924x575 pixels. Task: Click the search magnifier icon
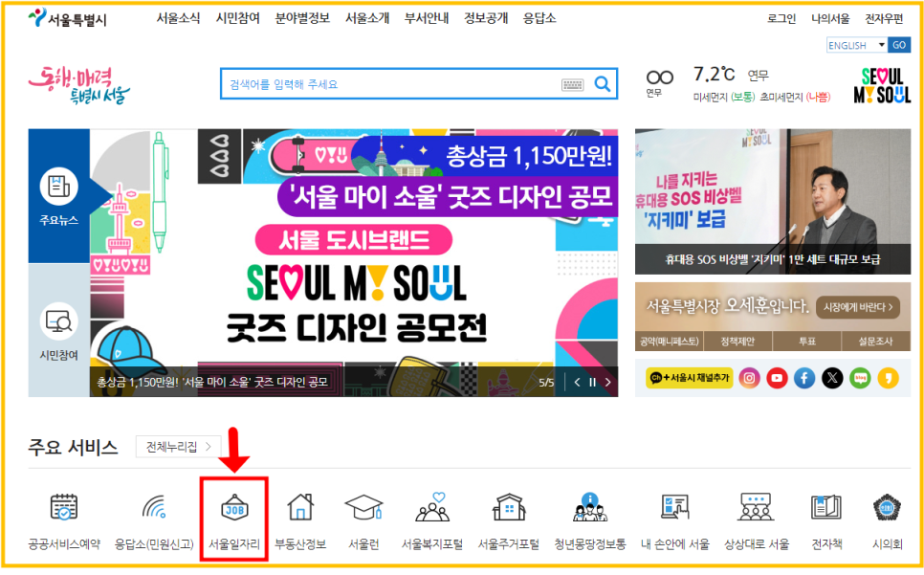[x=602, y=83]
